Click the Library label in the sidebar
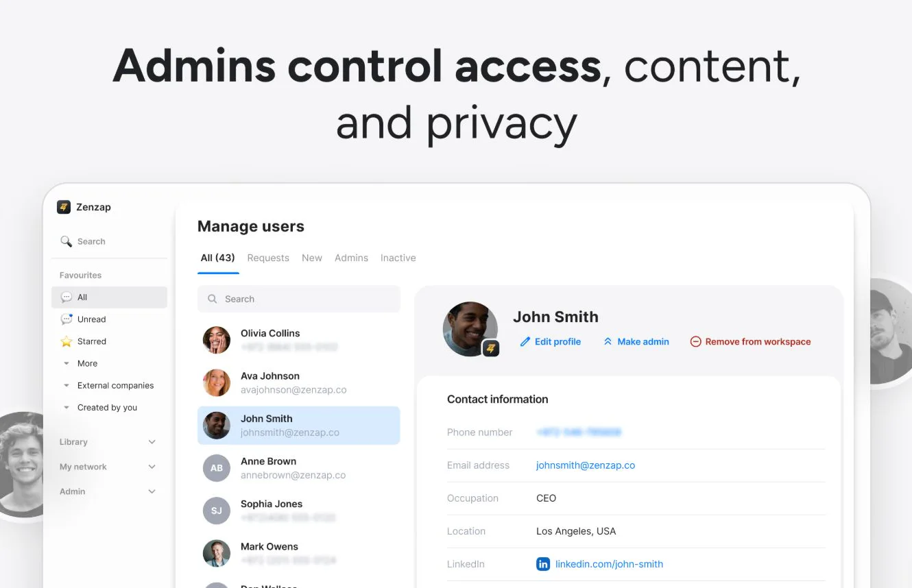Image resolution: width=912 pixels, height=588 pixels. tap(73, 442)
